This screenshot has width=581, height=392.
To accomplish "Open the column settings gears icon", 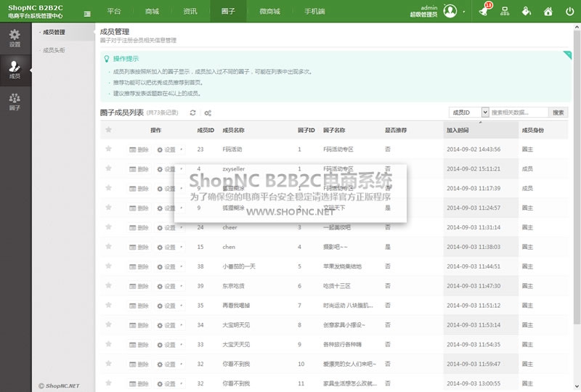I will 208,113.
